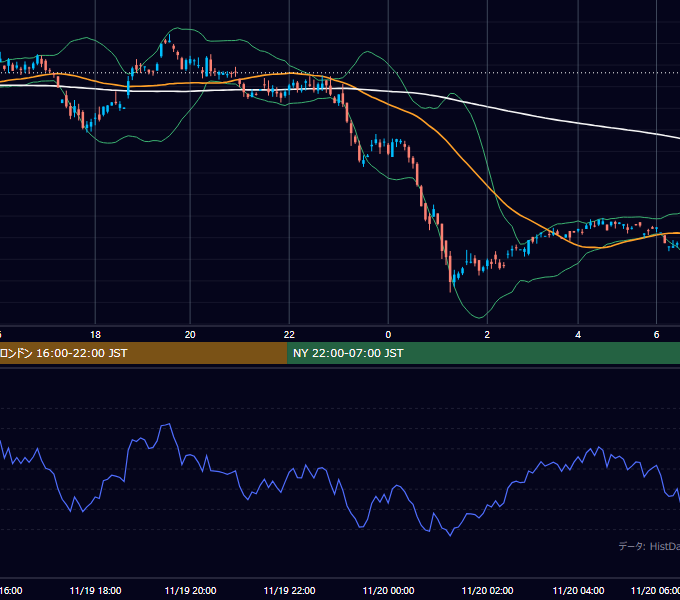Click the 11/20 04:00 time label
Screen dimensions: 680x600
pos(578,591)
